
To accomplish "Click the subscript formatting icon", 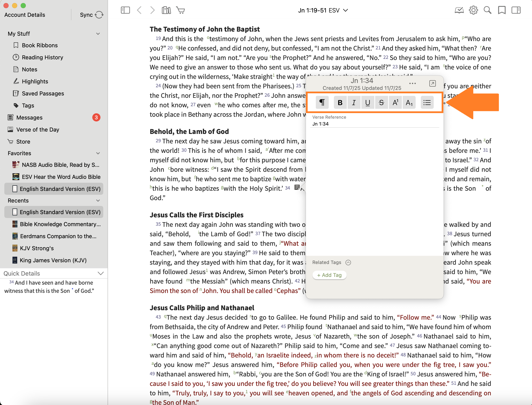I will click(x=409, y=103).
